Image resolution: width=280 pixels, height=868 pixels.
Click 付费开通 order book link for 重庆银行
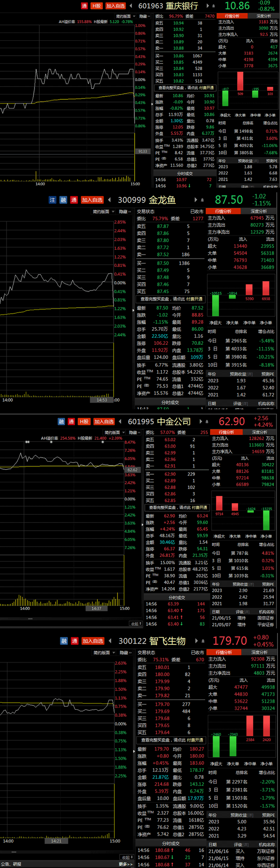pyautogui.click(x=206, y=88)
